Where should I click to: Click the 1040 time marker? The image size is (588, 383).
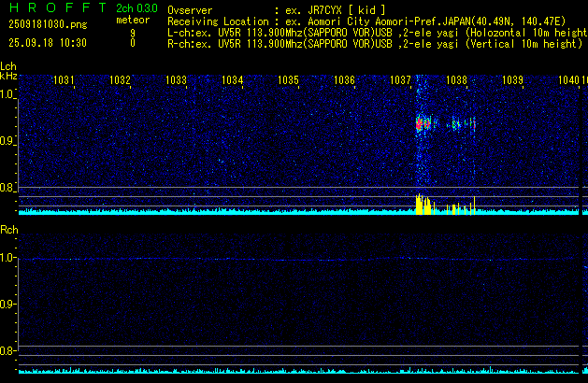[568, 80]
